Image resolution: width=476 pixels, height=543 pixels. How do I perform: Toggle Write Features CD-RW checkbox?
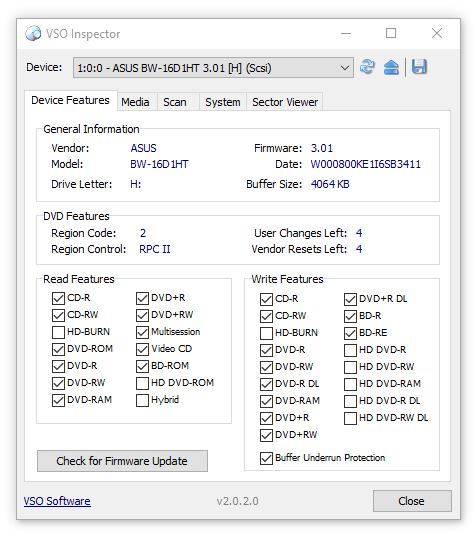pos(266,316)
